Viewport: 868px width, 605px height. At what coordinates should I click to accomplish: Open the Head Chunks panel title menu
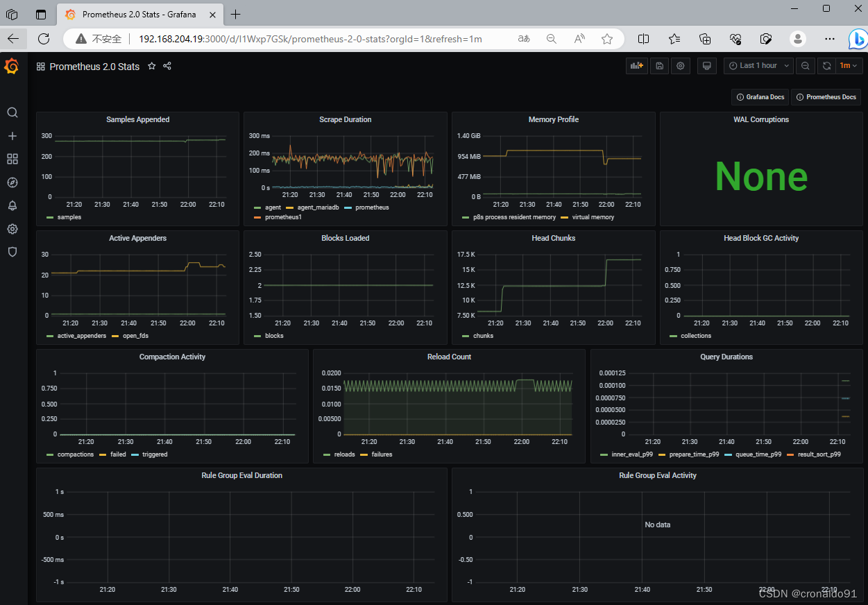click(553, 238)
